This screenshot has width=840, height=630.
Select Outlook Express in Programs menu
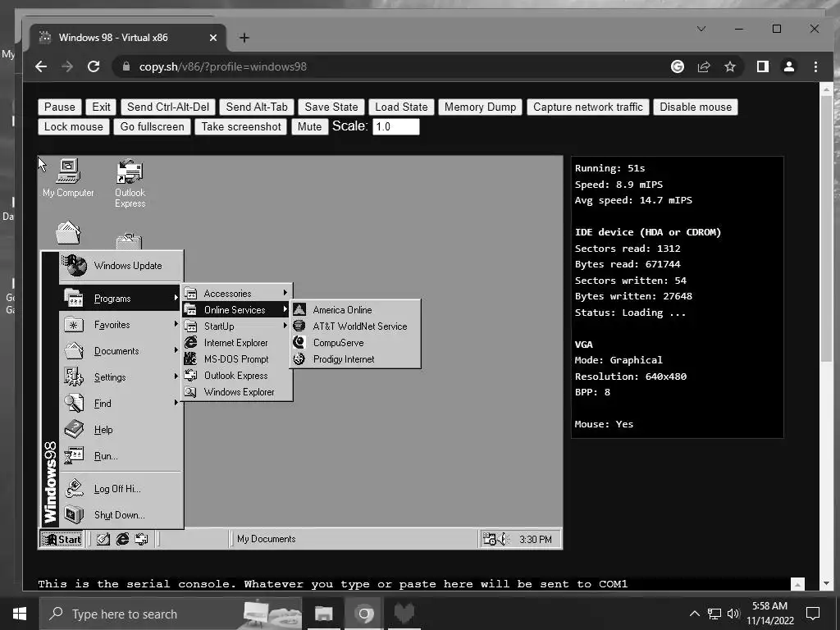pyautogui.click(x=237, y=376)
